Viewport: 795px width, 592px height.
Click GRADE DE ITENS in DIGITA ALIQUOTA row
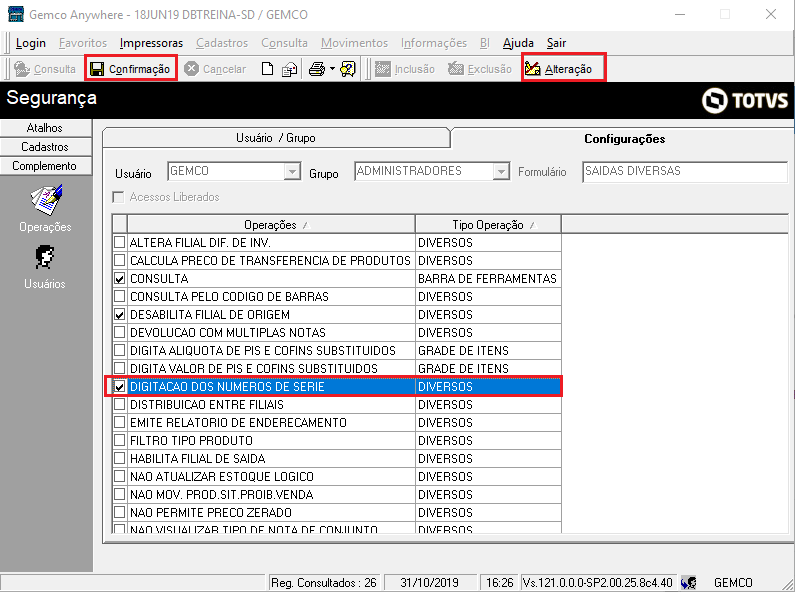tap(463, 350)
